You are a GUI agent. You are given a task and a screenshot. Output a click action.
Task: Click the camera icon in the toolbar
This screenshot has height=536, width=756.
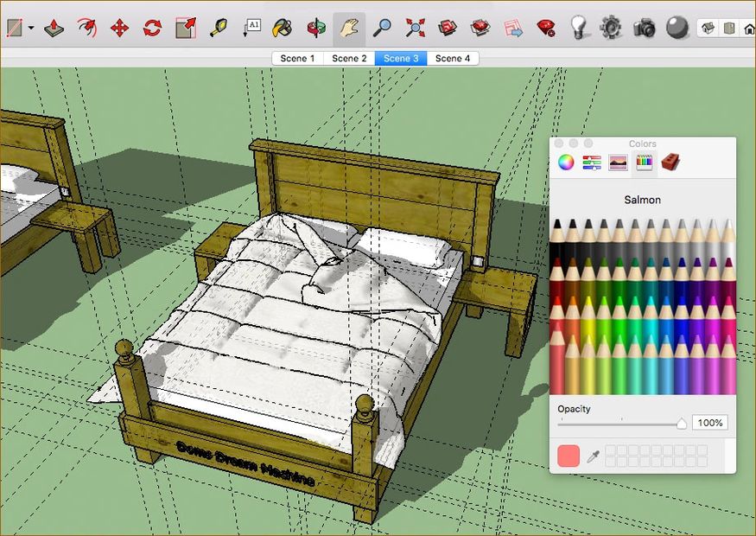pos(644,27)
